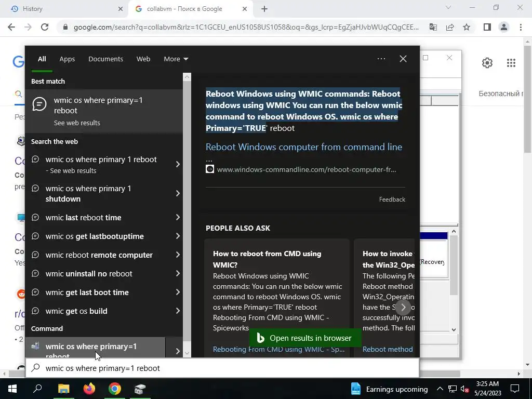Switch to the Web filter tab
Screen dimensions: 532x399
coord(143,59)
